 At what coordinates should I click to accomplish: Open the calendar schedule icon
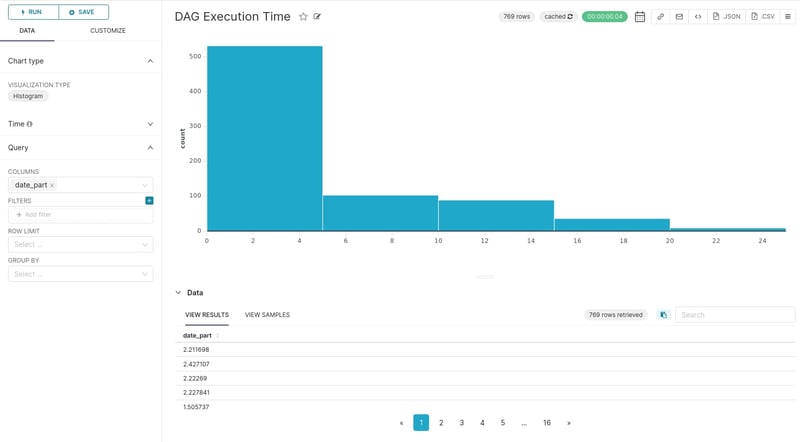pos(640,17)
